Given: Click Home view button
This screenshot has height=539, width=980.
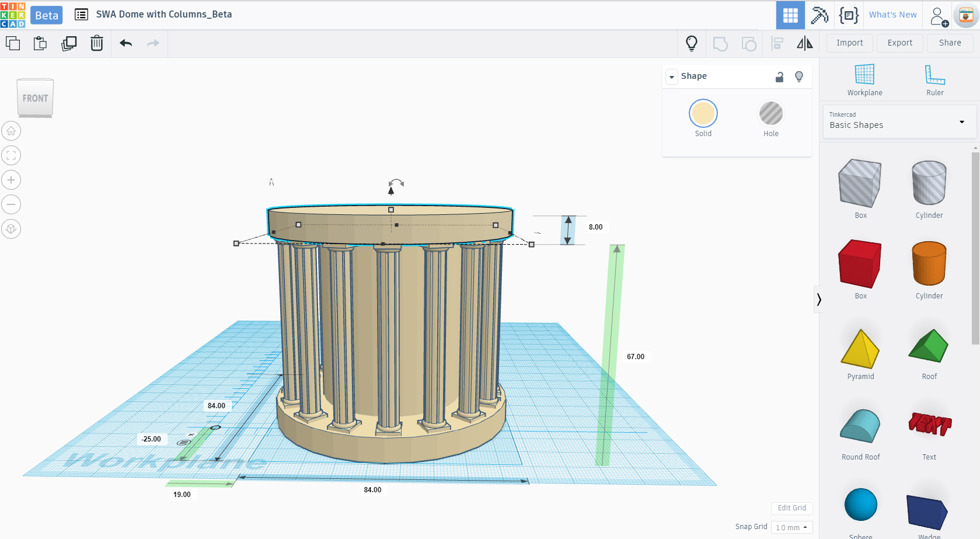Looking at the screenshot, I should 11,131.
